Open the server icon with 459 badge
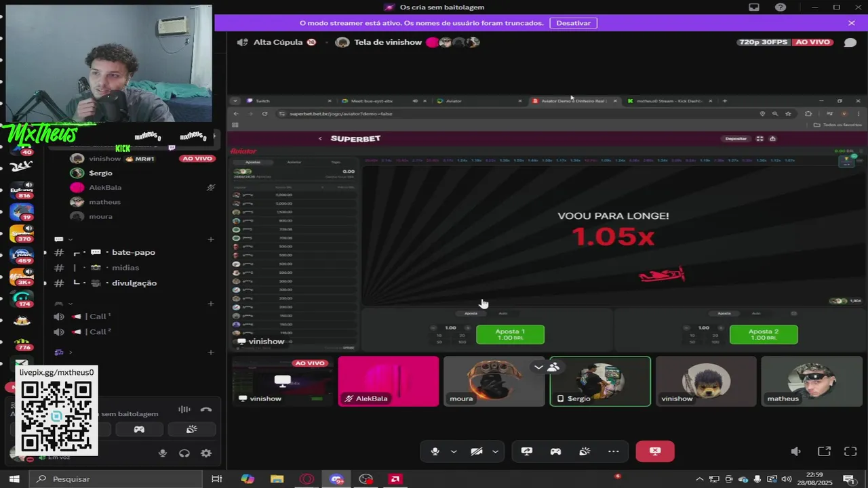Viewport: 868px width, 488px height. pyautogui.click(x=22, y=256)
